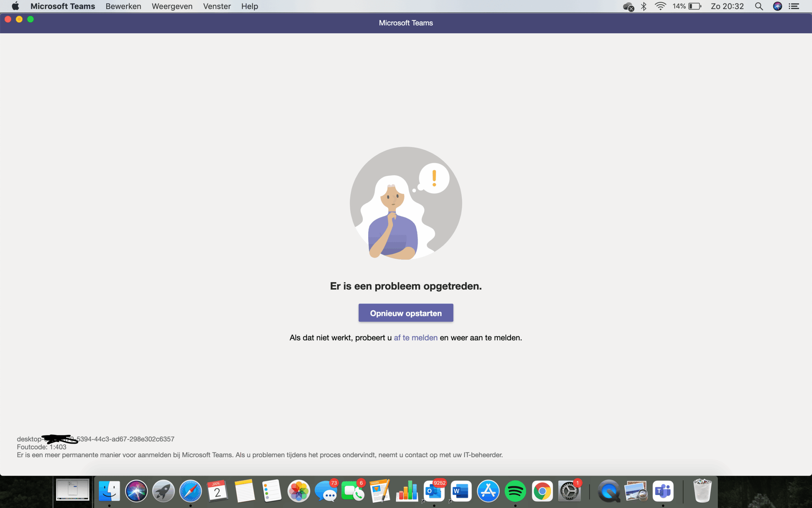Open Preview in the Dock
812x508 pixels.
636,491
